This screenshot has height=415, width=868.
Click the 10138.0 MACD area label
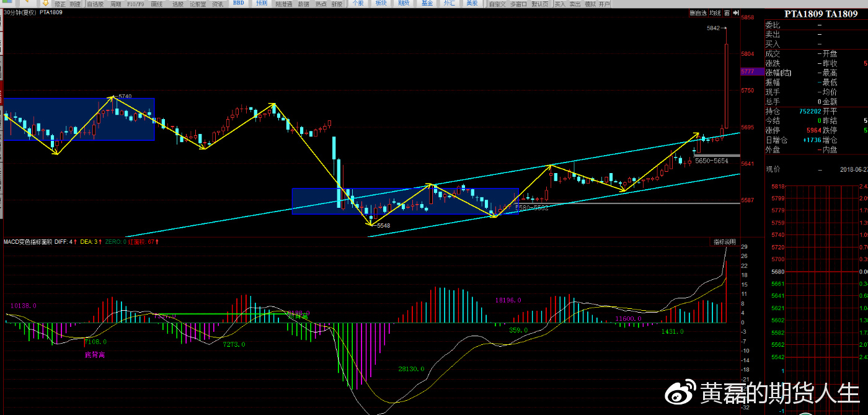24,305
